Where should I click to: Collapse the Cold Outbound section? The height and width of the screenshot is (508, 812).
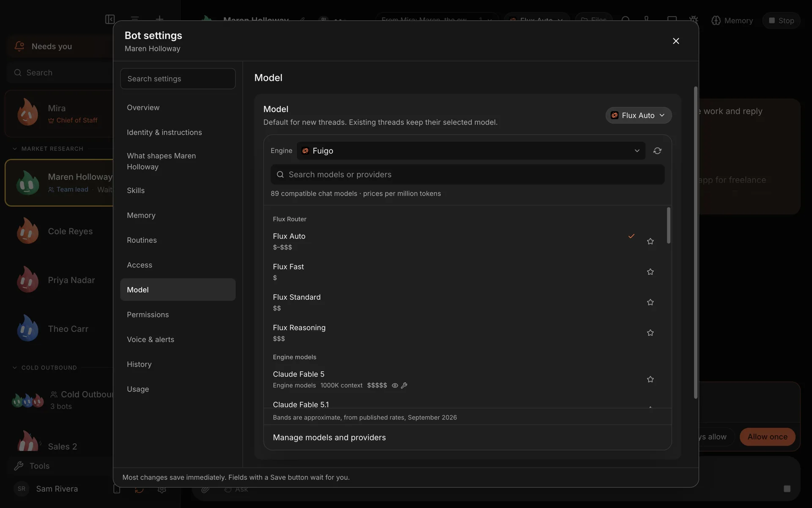15,367
